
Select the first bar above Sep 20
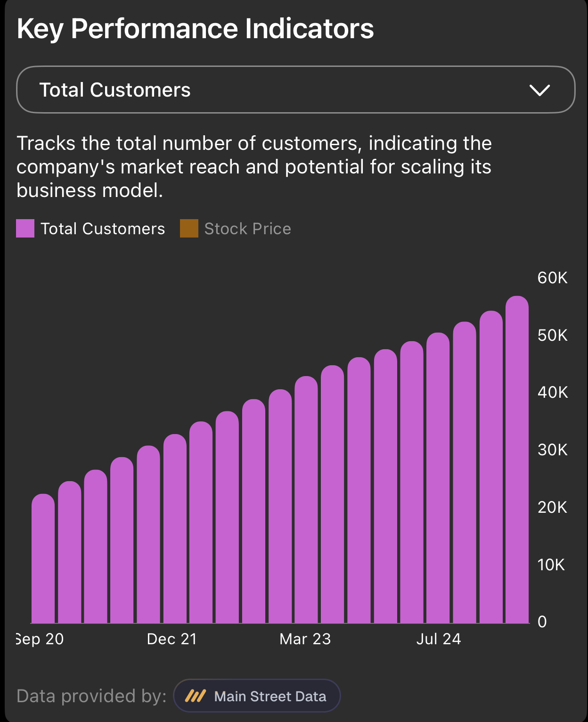coord(43,558)
